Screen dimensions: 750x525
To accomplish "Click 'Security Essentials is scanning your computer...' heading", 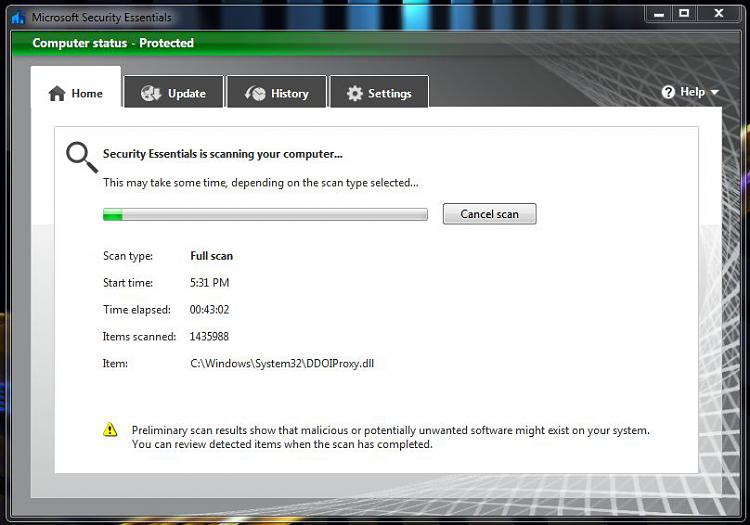I will tap(223, 154).
